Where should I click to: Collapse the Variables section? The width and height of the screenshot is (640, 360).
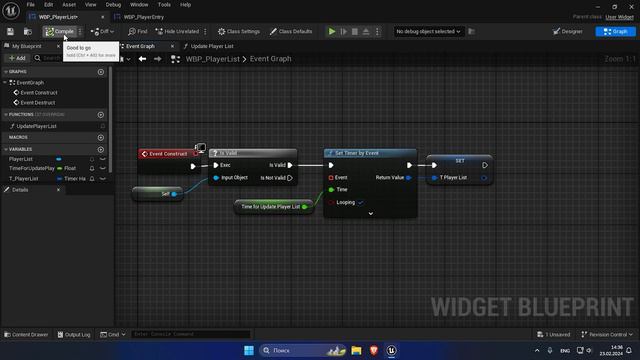6,149
